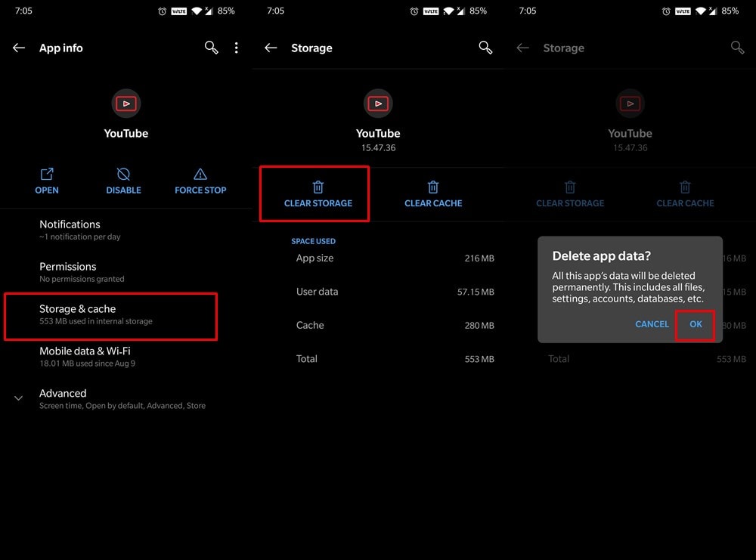Force stop the YouTube app

point(200,181)
